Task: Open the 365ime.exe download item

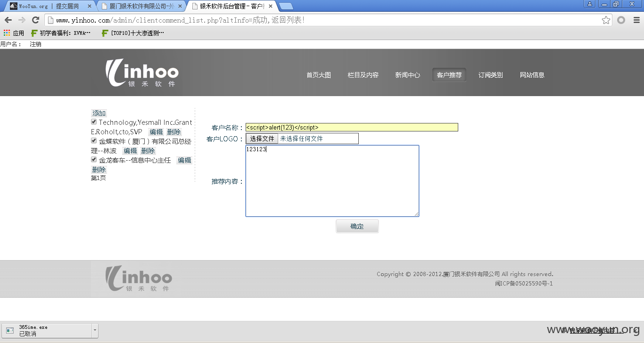Action: (47, 330)
